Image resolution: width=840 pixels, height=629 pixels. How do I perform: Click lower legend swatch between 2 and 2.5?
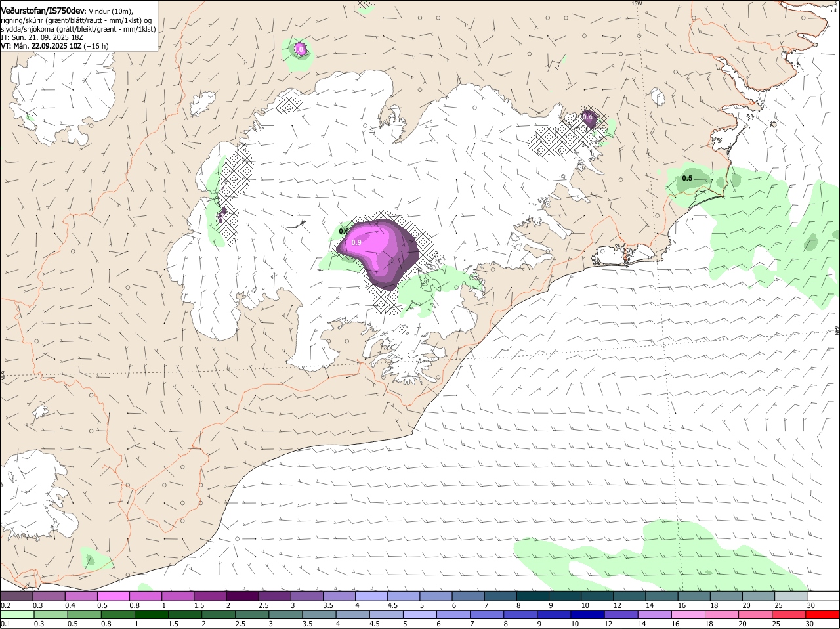(x=219, y=615)
